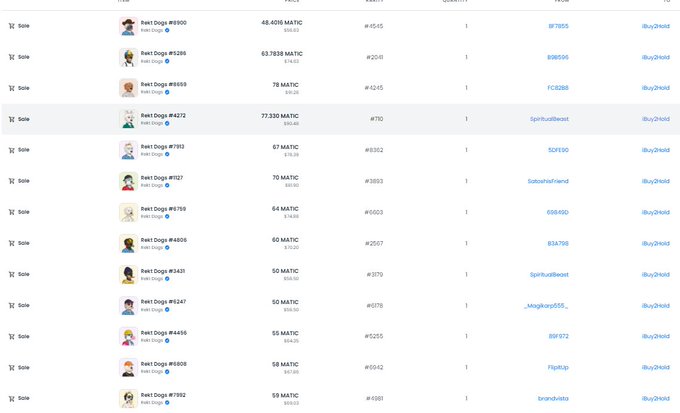Click rarity value #710
Screen dimensions: 680x413
point(376,119)
